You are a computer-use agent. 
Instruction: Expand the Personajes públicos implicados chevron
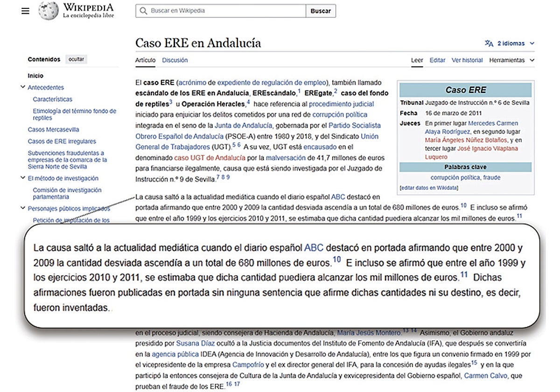(23, 209)
